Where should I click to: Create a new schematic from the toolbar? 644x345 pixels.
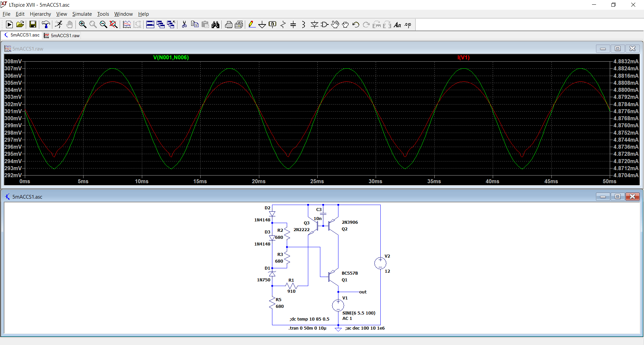pyautogui.click(x=9, y=24)
